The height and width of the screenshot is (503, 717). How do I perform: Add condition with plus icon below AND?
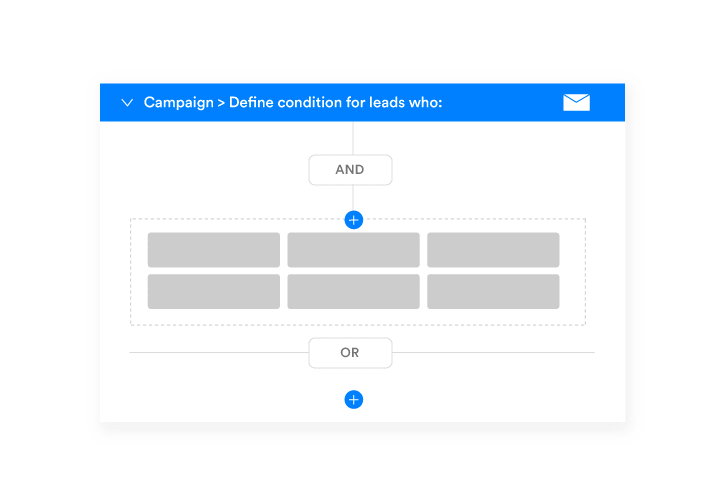(353, 220)
